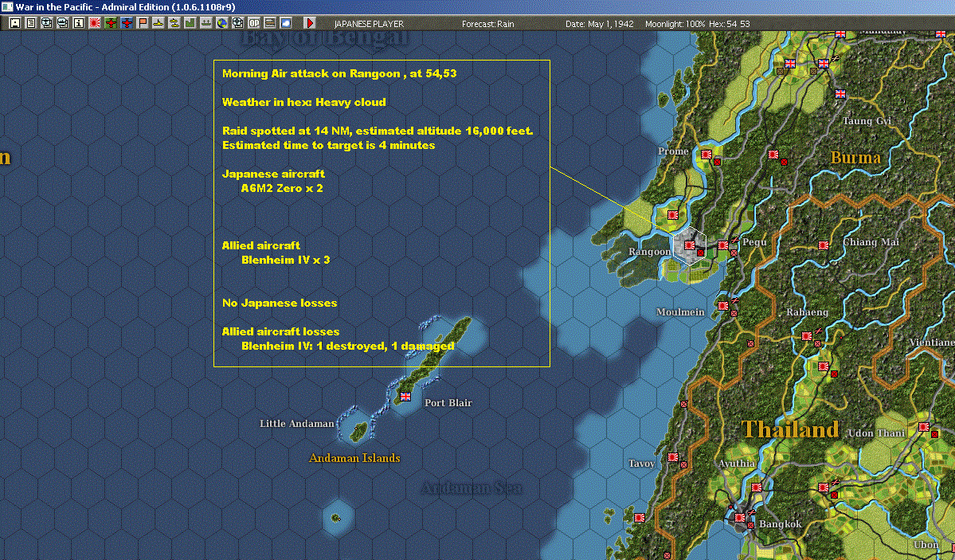Click the 'Thailand' country label
The width and height of the screenshot is (955, 560).
coord(791,429)
